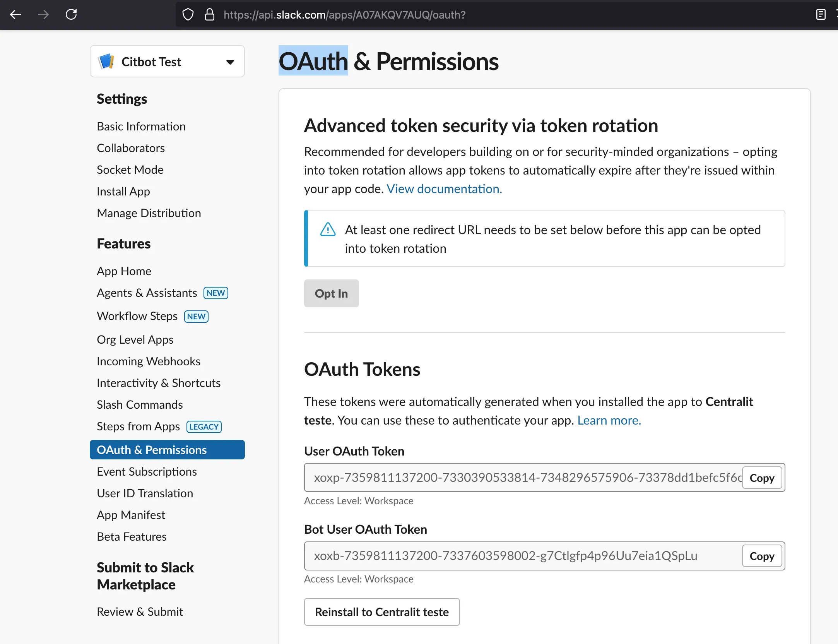The height and width of the screenshot is (644, 838).
Task: Click the LEGACY badge beside Steps from Apps
Action: (204, 426)
